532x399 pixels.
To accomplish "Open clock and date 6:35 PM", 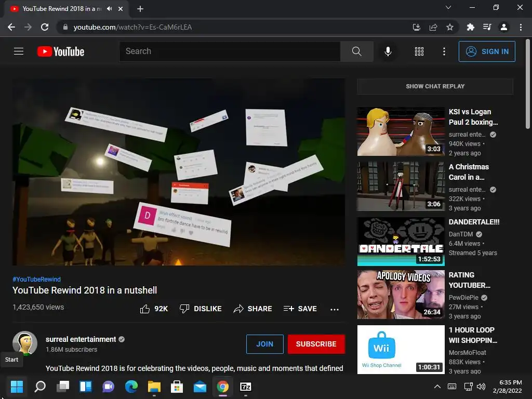I will pos(507,386).
